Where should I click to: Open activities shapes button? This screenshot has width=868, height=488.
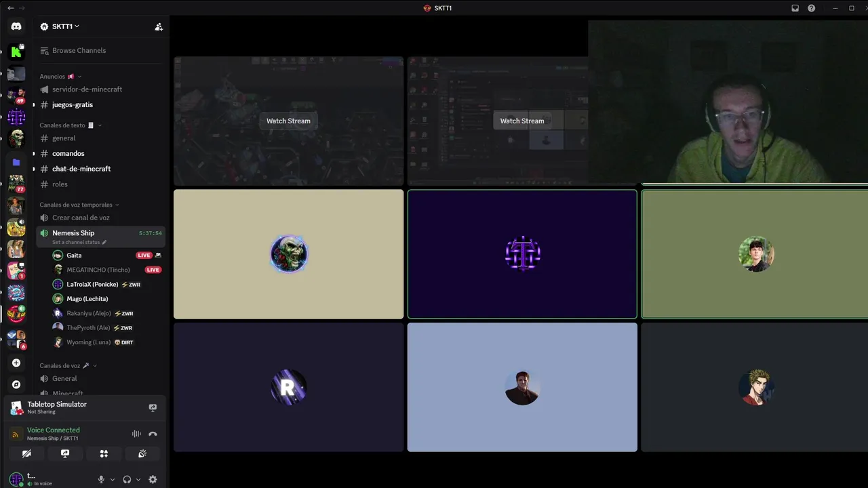point(104,453)
